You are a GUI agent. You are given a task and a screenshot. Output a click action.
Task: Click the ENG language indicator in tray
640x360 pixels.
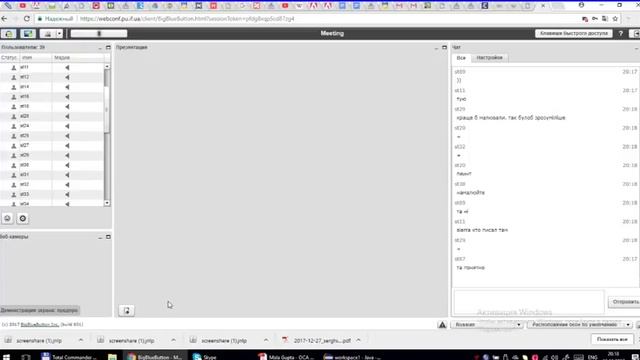593,357
